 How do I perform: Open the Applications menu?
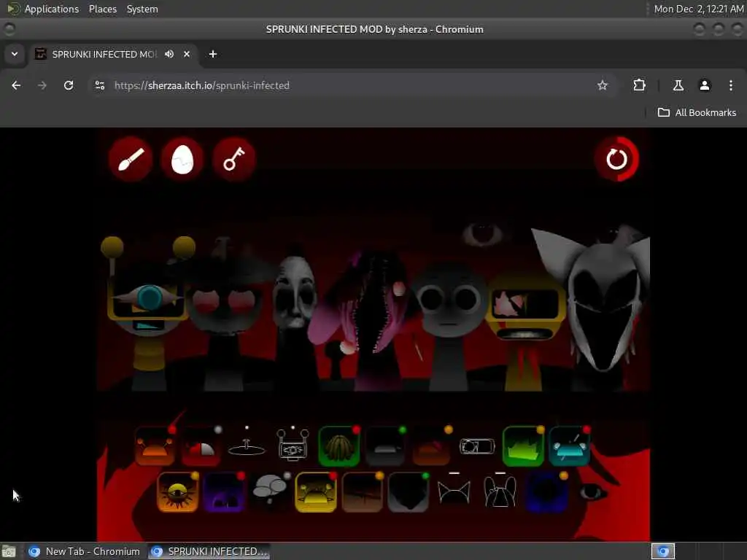[x=52, y=9]
